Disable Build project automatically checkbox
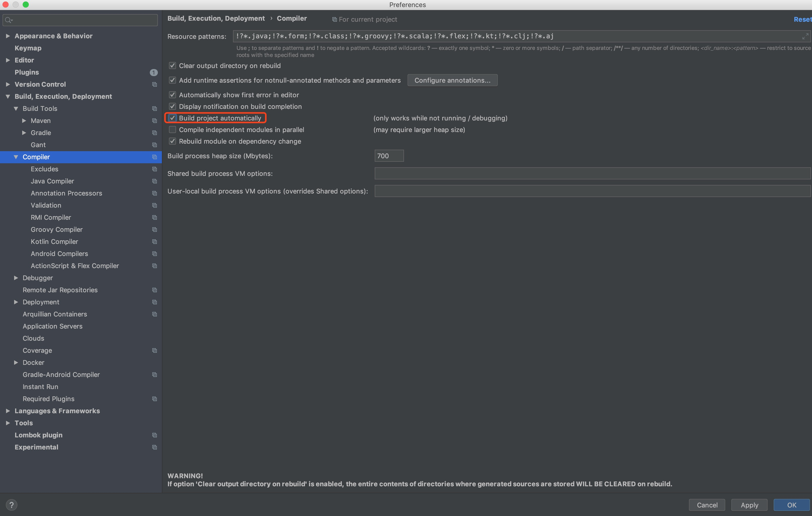812x516 pixels. point(173,118)
